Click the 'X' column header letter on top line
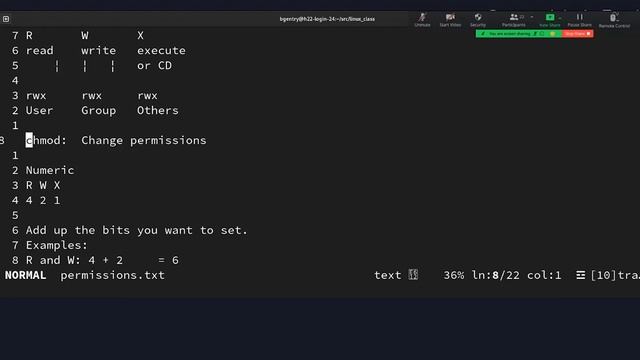640x360 pixels. pyautogui.click(x=140, y=36)
